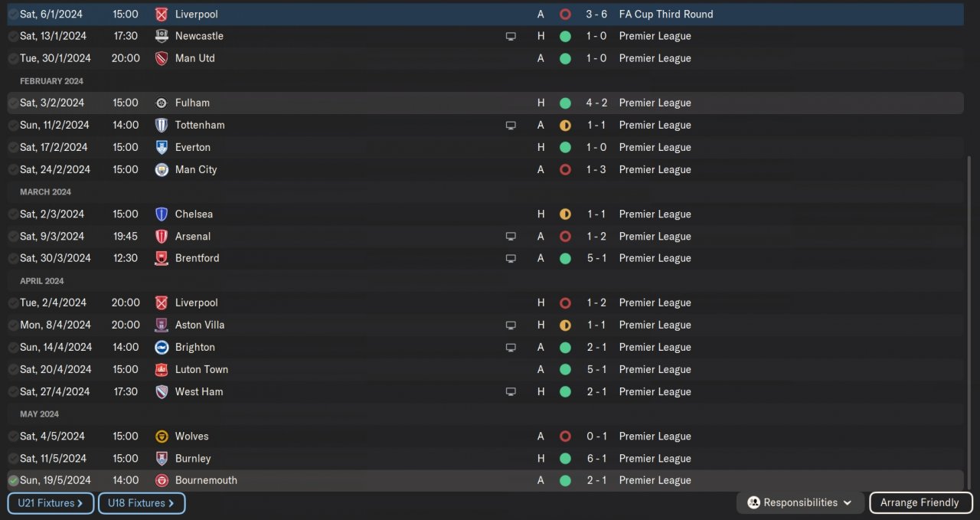Click the red loss indicator for Wolves match
The height and width of the screenshot is (520, 980).
(565, 436)
